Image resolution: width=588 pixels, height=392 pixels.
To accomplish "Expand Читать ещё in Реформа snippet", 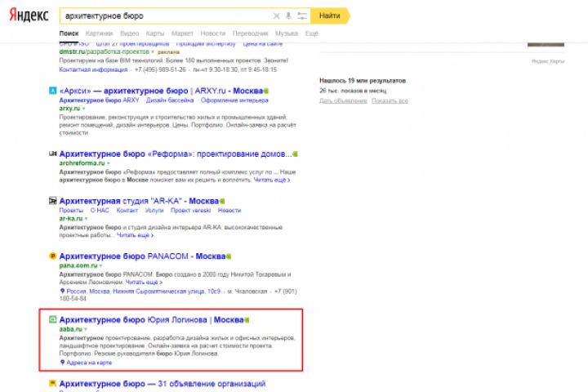I will 271,180.
